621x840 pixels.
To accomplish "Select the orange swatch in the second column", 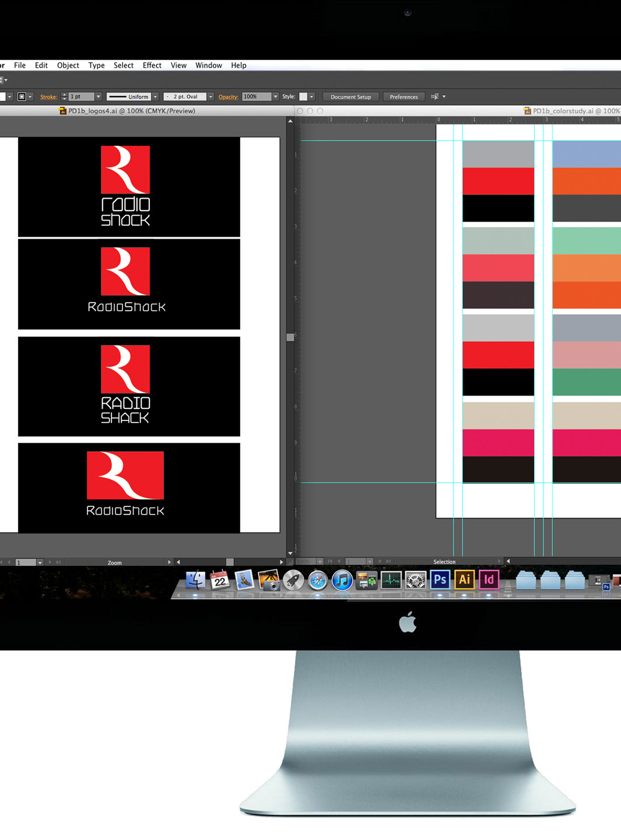I will point(587,181).
